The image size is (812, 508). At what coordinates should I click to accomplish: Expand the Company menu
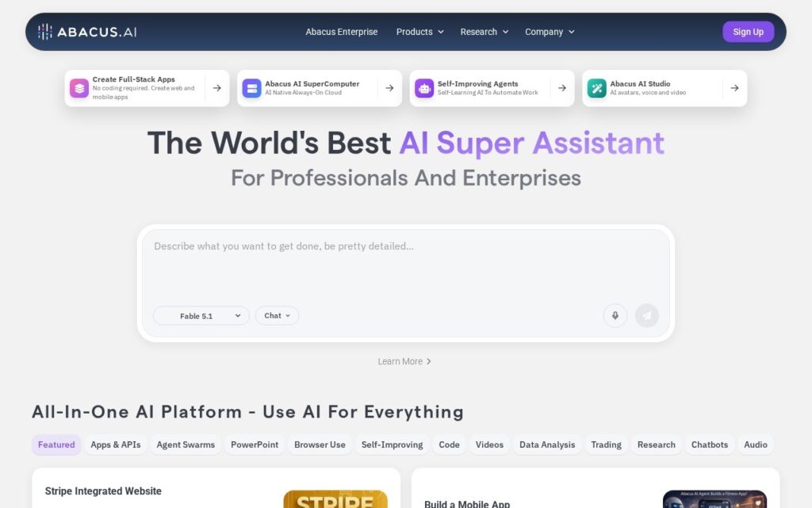pyautogui.click(x=550, y=32)
